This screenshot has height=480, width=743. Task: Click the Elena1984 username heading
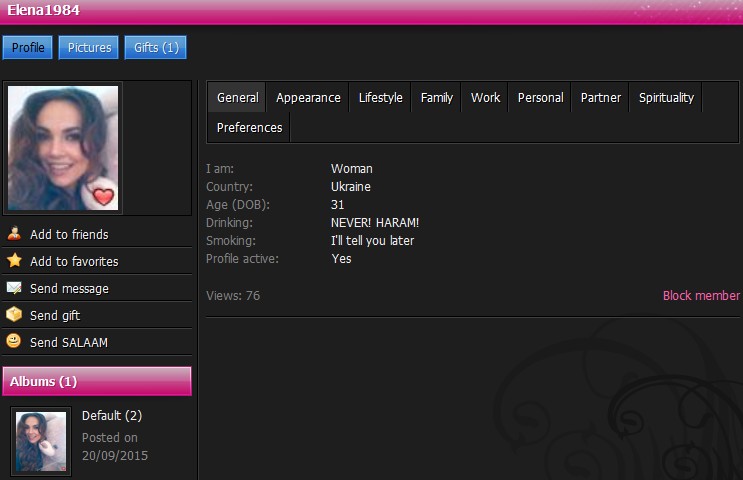tap(44, 10)
